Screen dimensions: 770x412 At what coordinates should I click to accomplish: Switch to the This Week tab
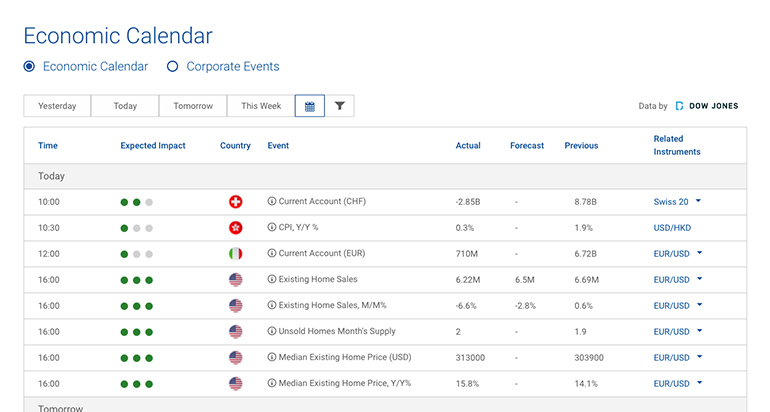(x=261, y=106)
